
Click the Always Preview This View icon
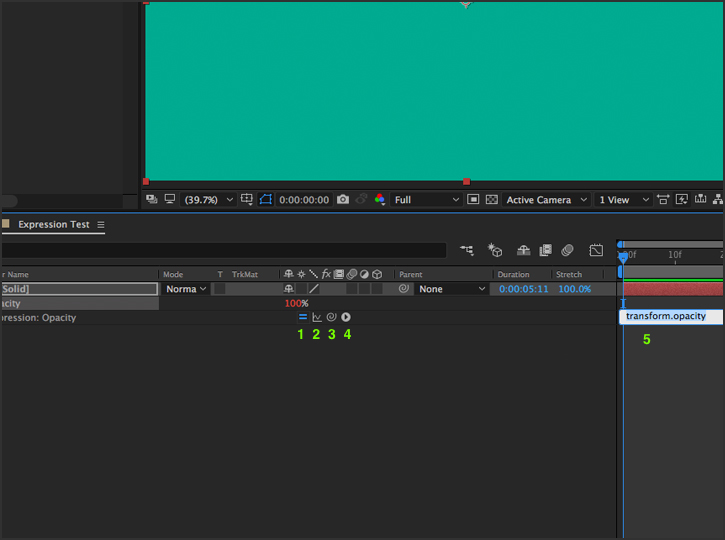pyautogui.click(x=151, y=199)
